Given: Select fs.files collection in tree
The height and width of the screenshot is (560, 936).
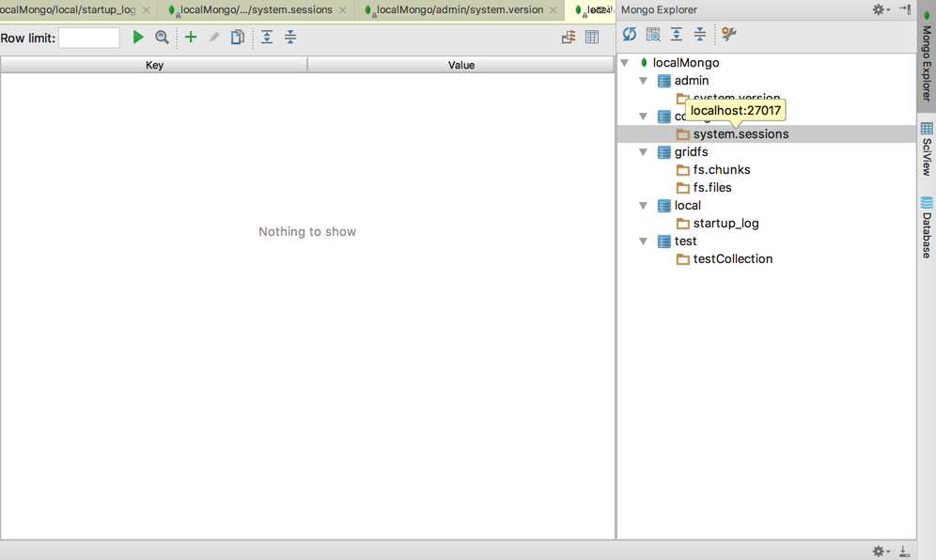Looking at the screenshot, I should [712, 188].
